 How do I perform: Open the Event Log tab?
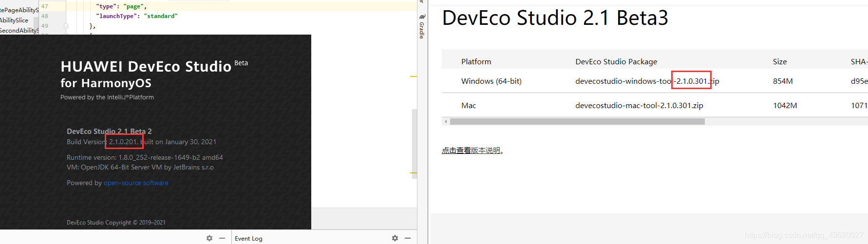point(248,239)
